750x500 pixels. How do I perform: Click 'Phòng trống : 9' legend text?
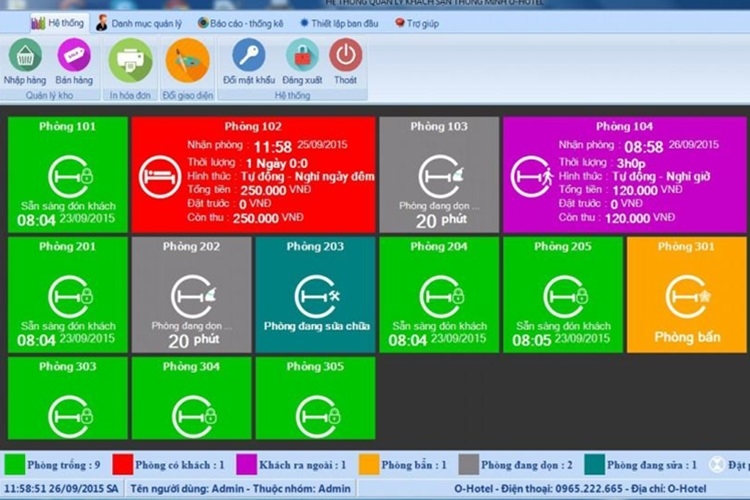tap(64, 465)
